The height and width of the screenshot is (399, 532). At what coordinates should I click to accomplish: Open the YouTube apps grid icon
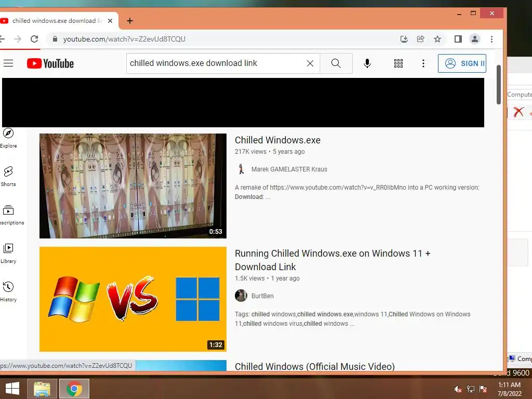click(398, 63)
